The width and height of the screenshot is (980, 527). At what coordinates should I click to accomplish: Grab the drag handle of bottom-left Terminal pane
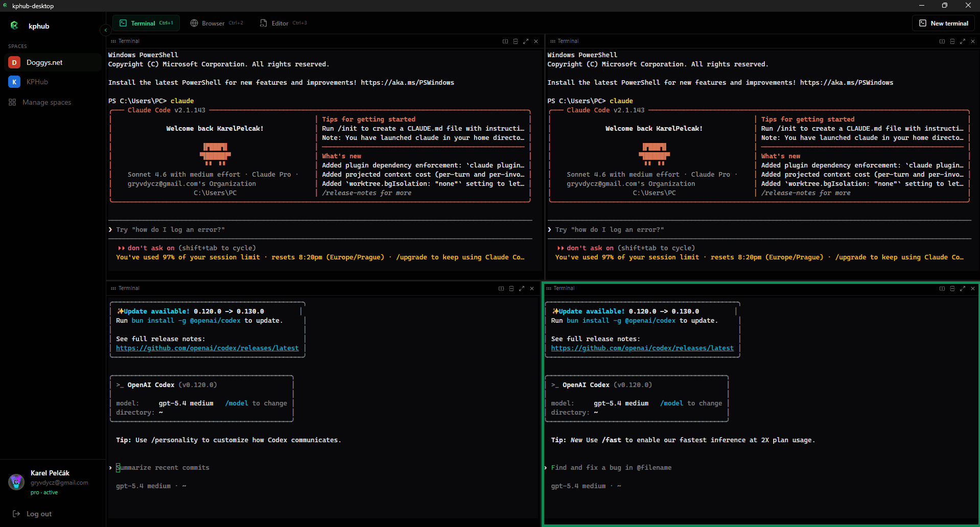(x=113, y=289)
